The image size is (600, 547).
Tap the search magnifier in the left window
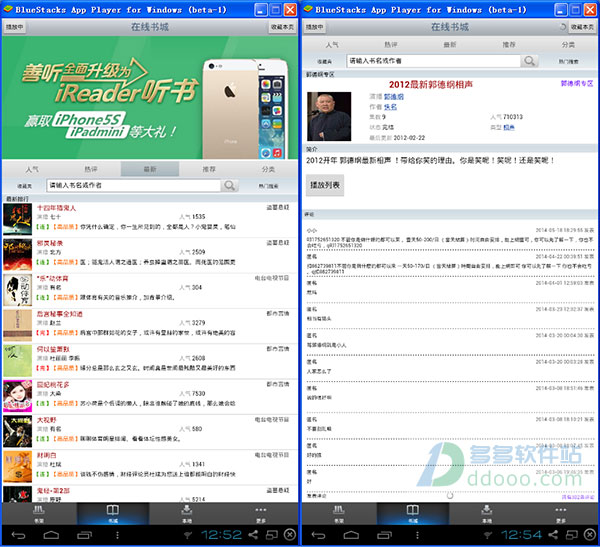pyautogui.click(x=230, y=186)
